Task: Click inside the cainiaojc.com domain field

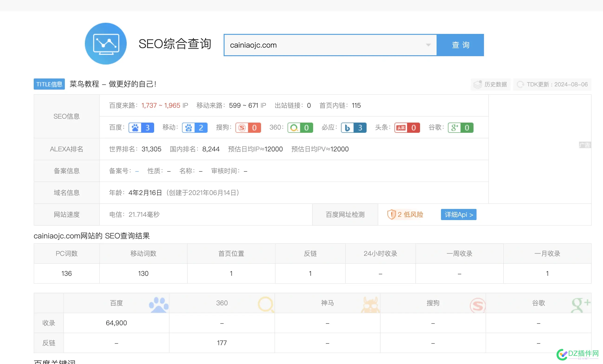Action: pyautogui.click(x=318, y=45)
